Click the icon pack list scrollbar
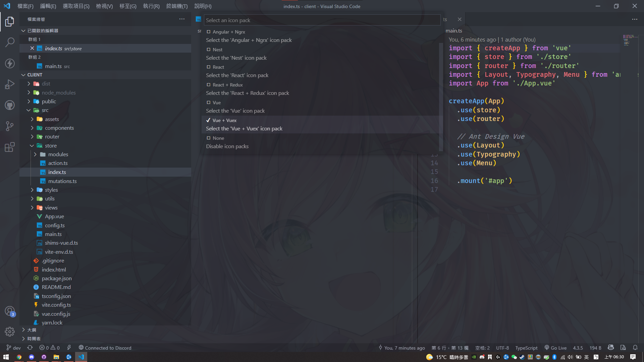The image size is (644, 362). 441,97
